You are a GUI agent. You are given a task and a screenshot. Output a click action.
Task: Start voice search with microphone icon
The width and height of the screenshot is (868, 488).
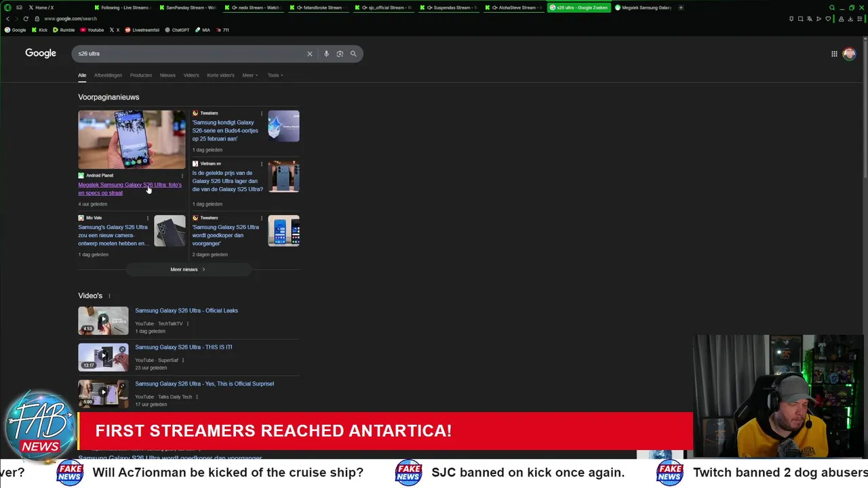click(x=326, y=54)
